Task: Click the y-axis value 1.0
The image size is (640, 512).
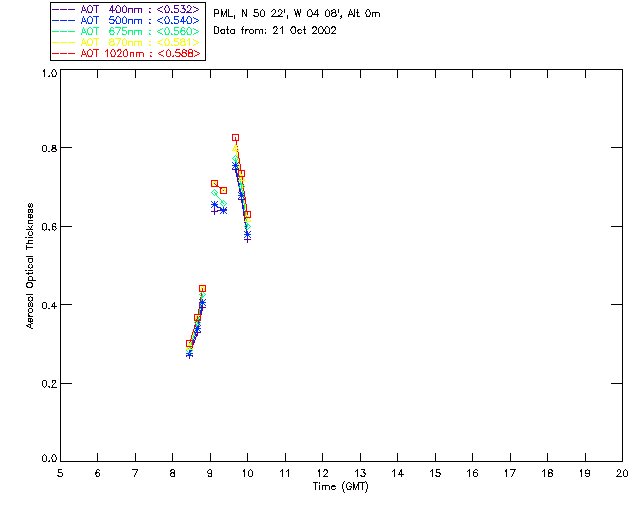Action: 49,73
